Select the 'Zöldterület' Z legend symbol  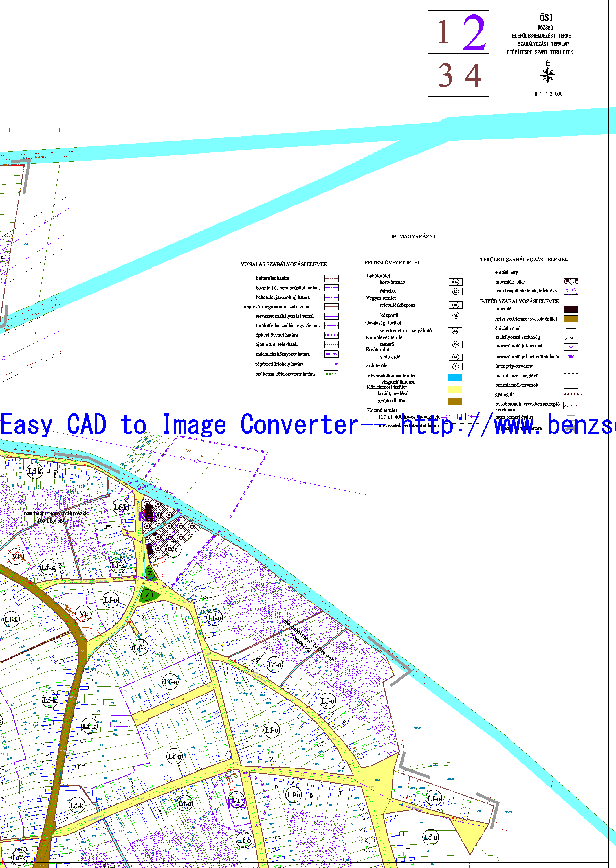point(455,367)
